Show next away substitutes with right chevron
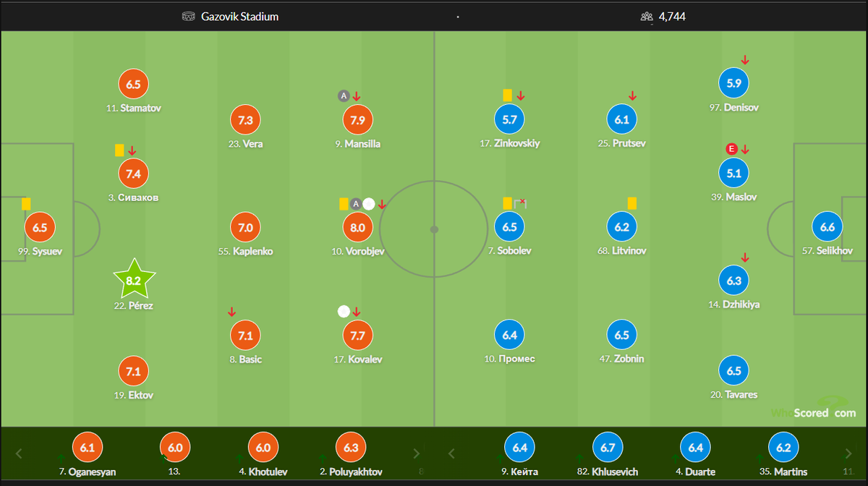 pyautogui.click(x=848, y=454)
